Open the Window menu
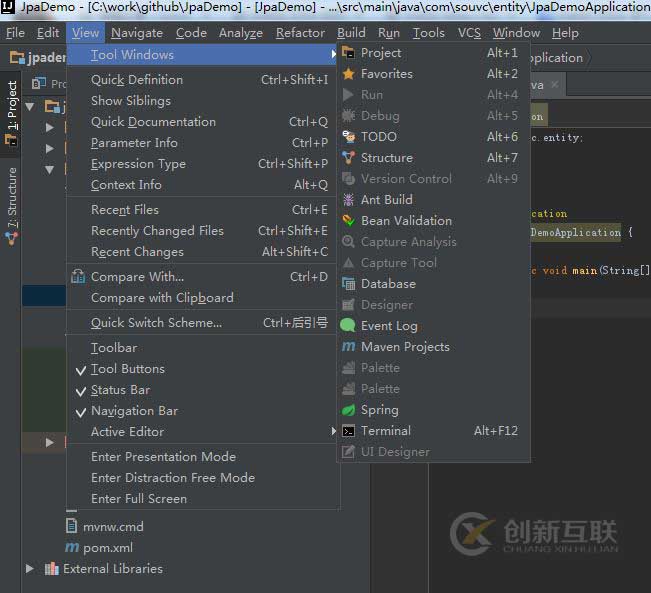The height and width of the screenshot is (593, 651). [x=516, y=33]
